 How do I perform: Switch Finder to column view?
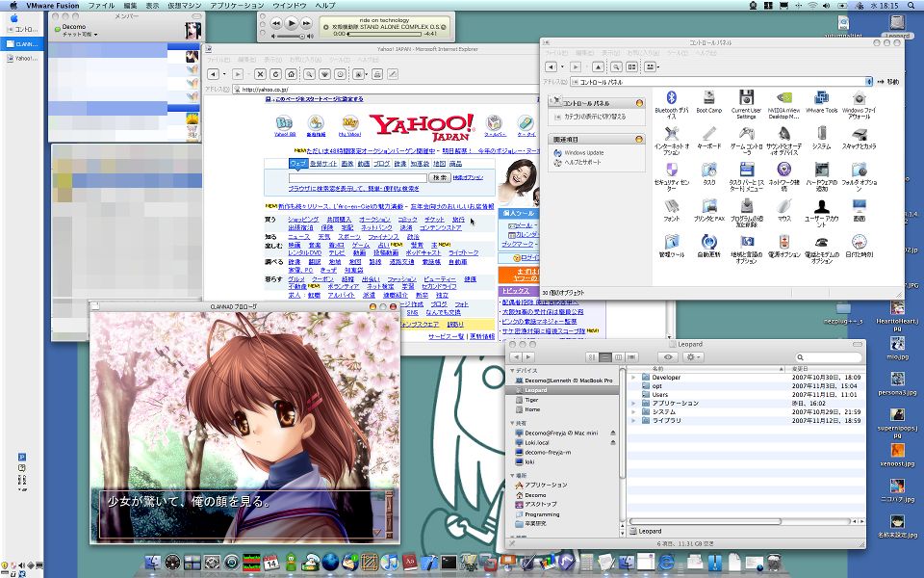[x=617, y=357]
